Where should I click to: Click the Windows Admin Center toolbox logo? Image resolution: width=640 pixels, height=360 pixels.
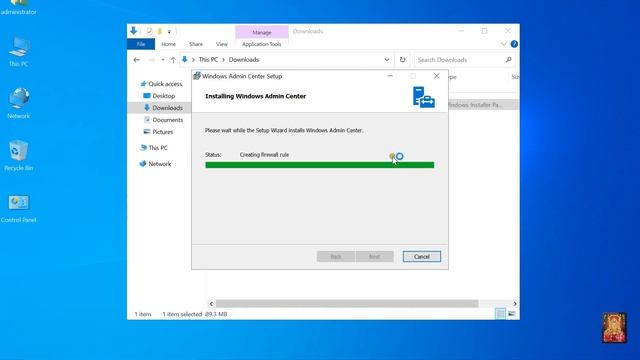coord(424,97)
